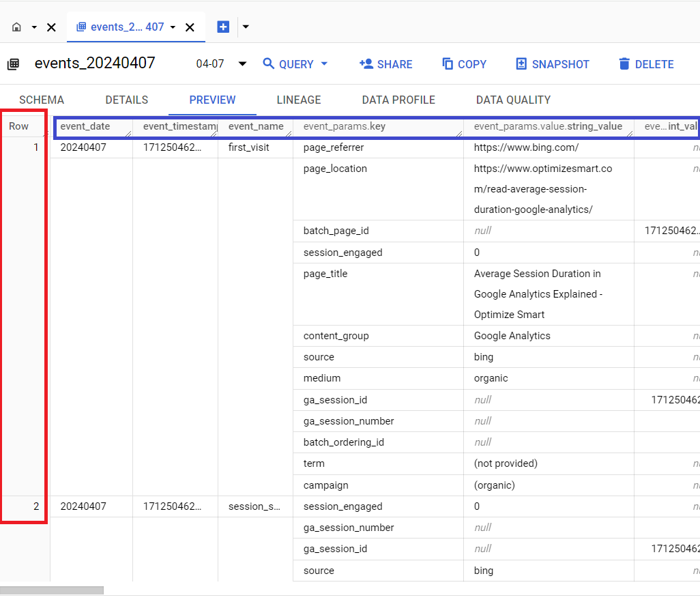700x602 pixels.
Task: Click the table icon beside events_20240407
Action: click(x=14, y=64)
